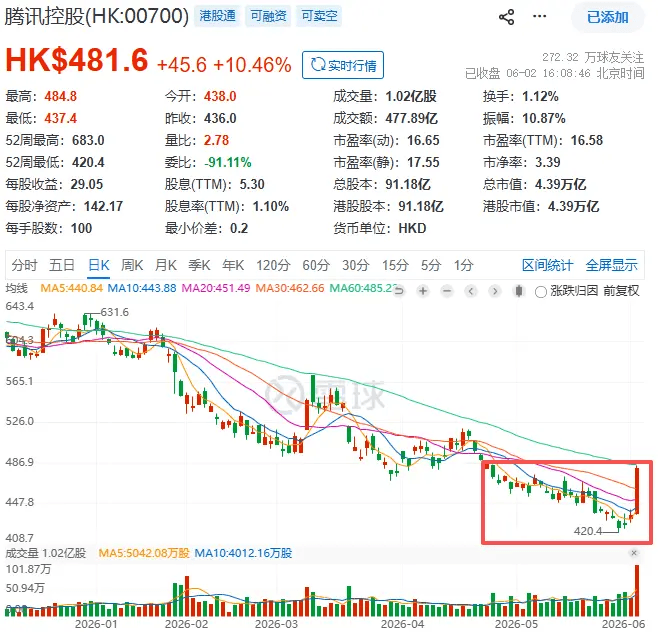
Task: Click the 成交额 477.89亿 value
Action: pos(412,118)
